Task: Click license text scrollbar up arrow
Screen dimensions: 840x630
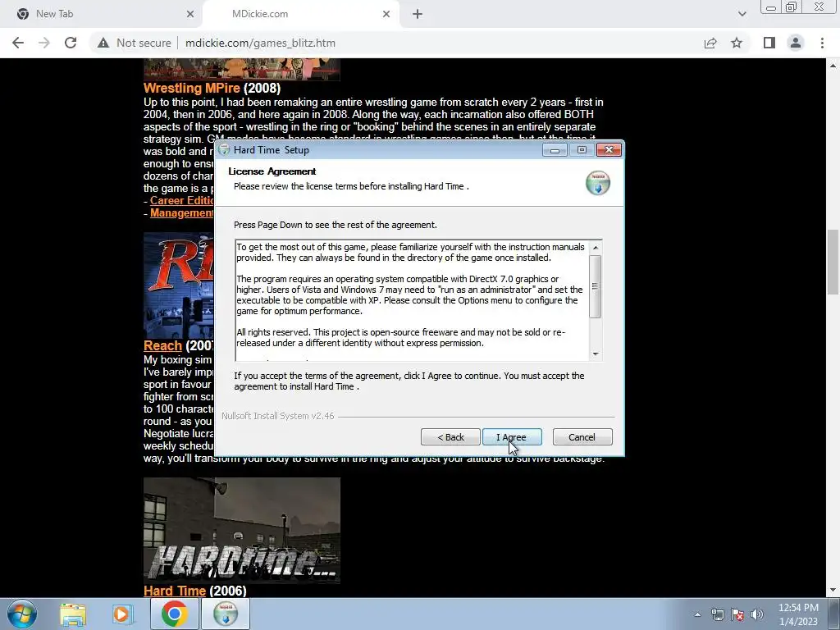Action: 596,248
